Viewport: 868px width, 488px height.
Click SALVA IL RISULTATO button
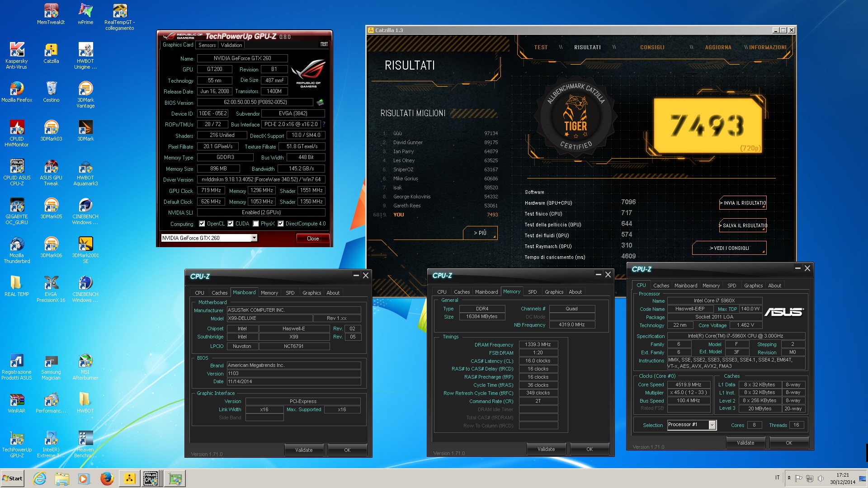[x=743, y=225]
